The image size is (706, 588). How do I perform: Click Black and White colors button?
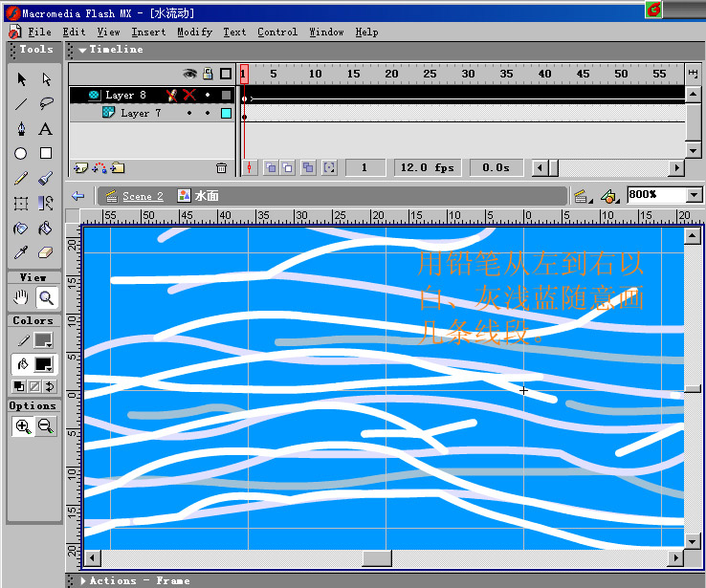[x=19, y=386]
